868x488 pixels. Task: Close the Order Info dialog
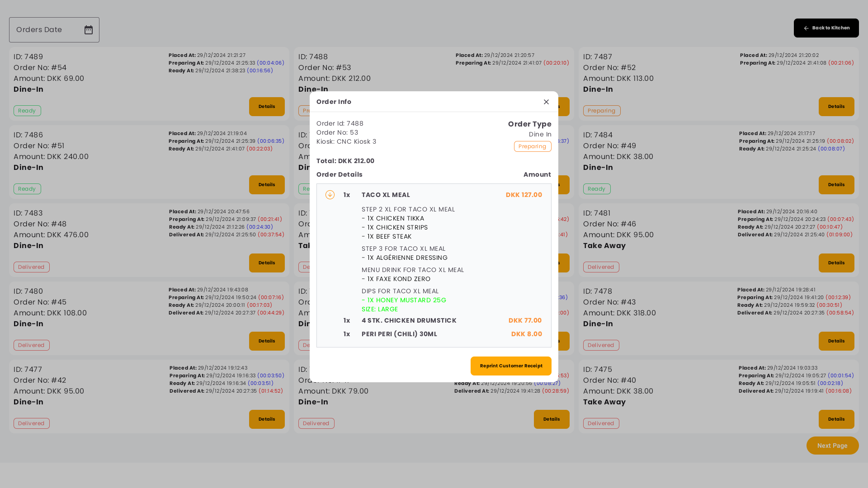(546, 102)
